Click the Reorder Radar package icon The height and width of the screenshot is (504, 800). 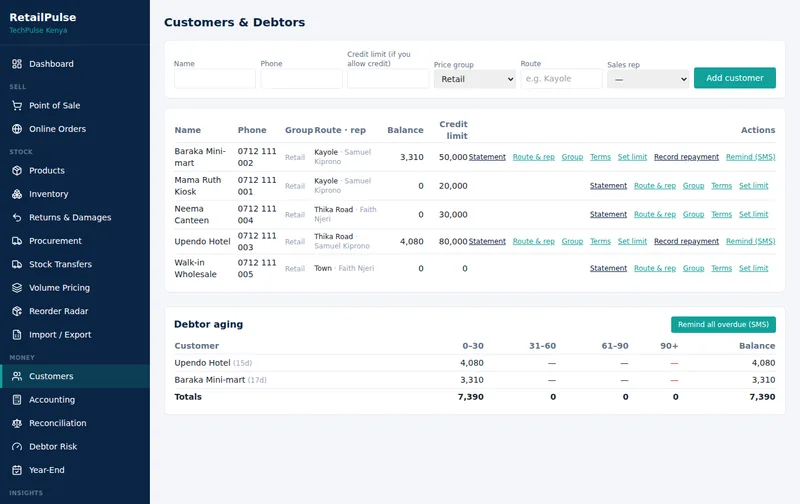(17, 311)
